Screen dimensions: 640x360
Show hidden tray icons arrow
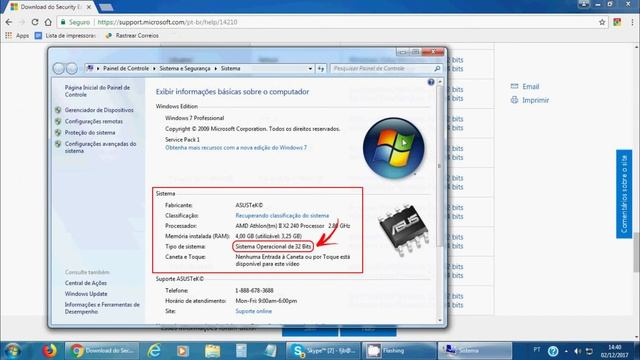[566, 351]
